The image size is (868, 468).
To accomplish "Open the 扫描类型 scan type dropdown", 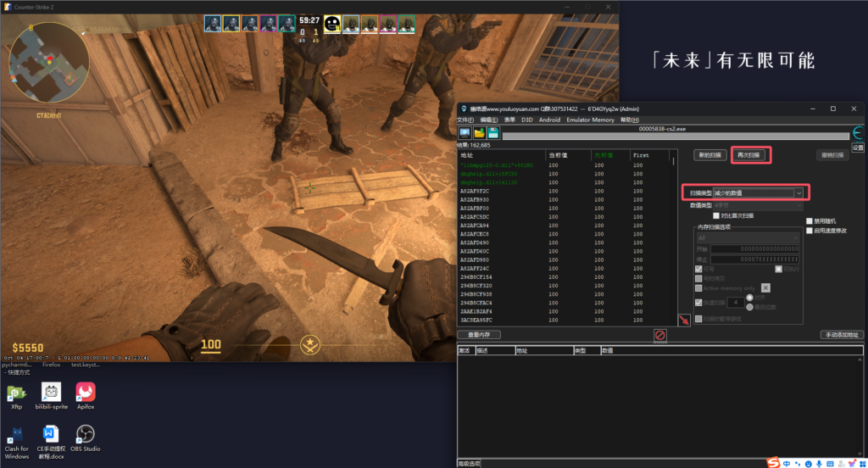I will tap(758, 192).
